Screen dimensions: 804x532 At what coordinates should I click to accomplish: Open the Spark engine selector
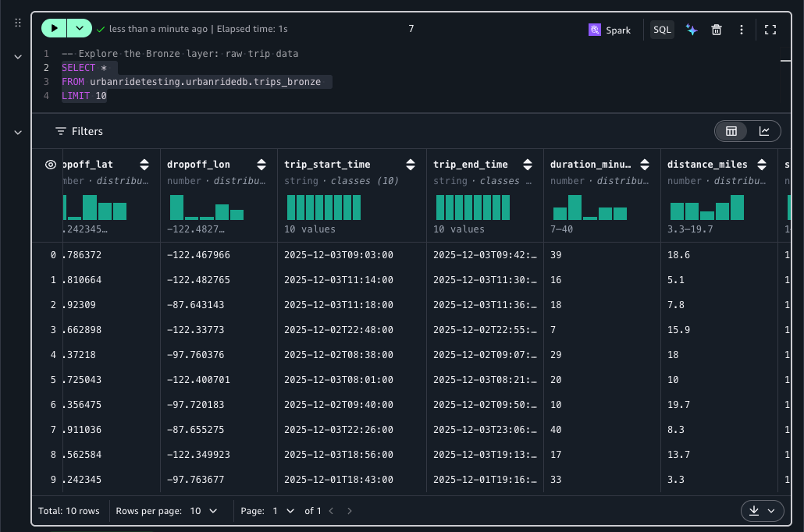pos(610,30)
